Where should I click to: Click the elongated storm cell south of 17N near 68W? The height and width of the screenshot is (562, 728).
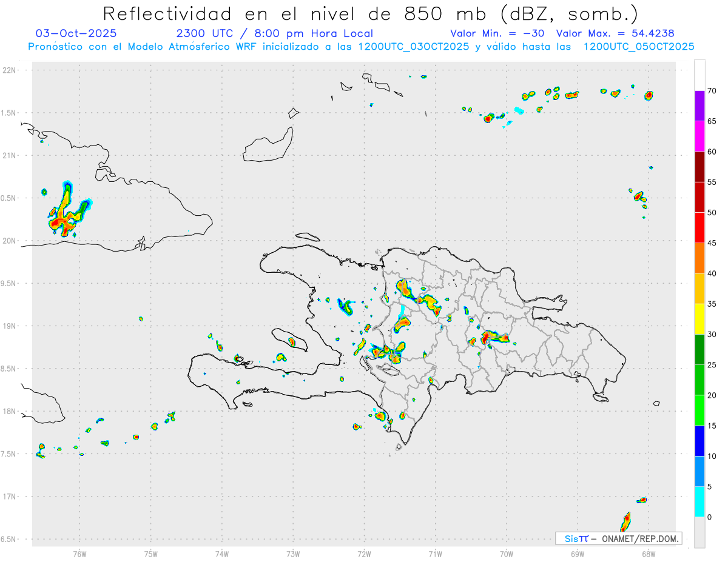point(625,523)
